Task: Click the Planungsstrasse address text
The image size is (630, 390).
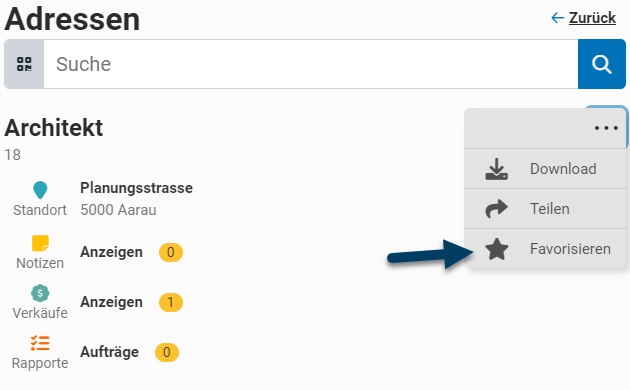Action: 136,188
